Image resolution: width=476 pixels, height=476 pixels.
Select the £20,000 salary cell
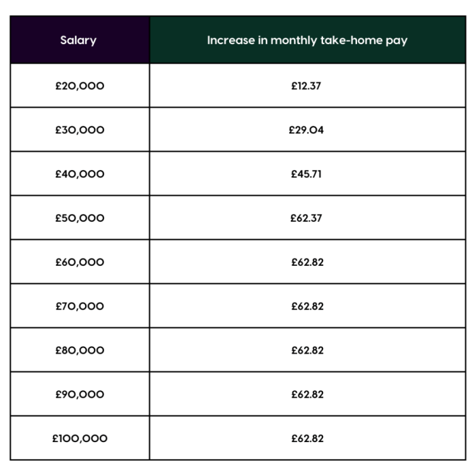[80, 86]
